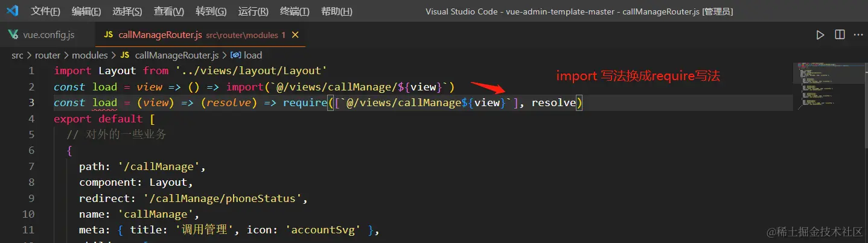The height and width of the screenshot is (243, 868).
Task: Run the current file with play icon
Action: coord(820,35)
